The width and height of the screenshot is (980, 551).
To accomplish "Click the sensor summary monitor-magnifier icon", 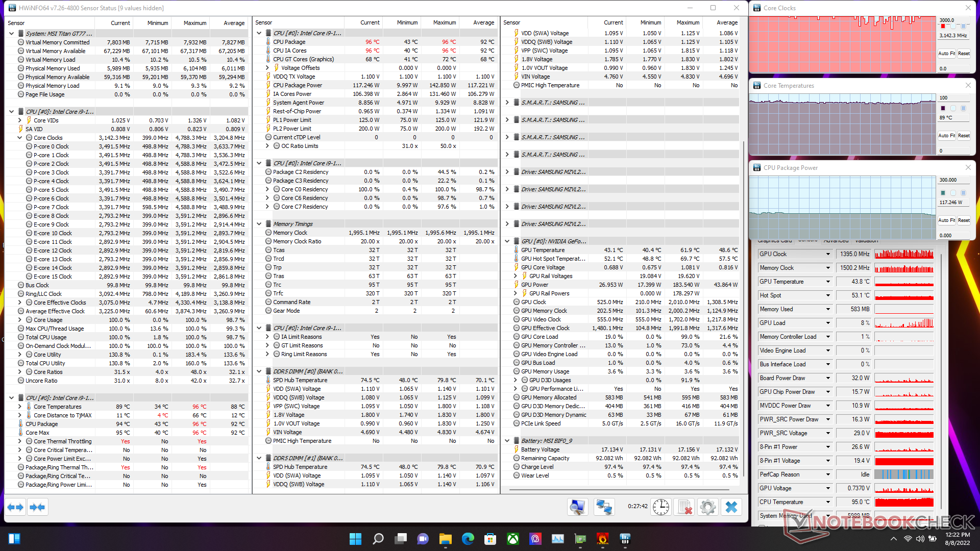I will point(577,507).
